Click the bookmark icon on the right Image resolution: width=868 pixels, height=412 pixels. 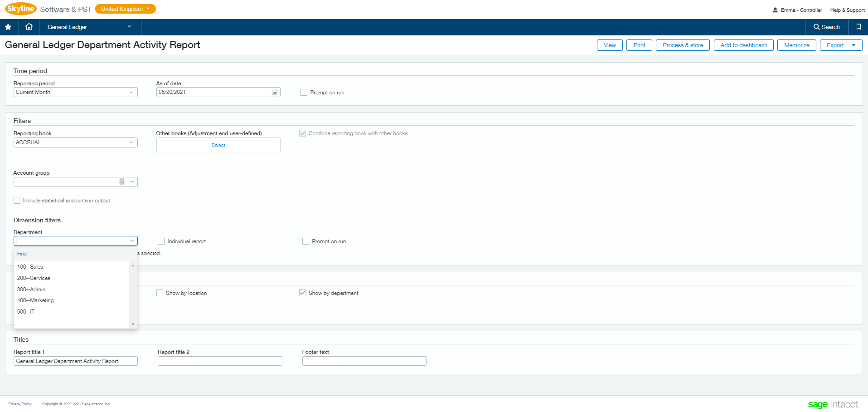tap(858, 27)
